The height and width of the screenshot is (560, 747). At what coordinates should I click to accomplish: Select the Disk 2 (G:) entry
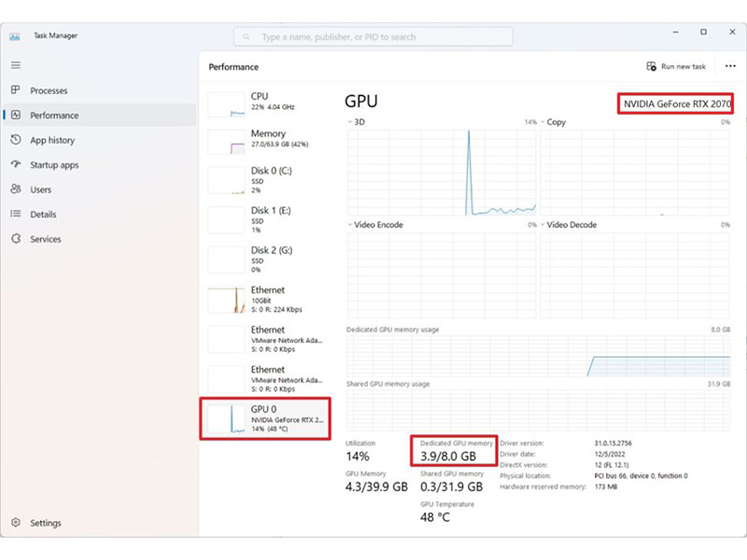(x=265, y=259)
